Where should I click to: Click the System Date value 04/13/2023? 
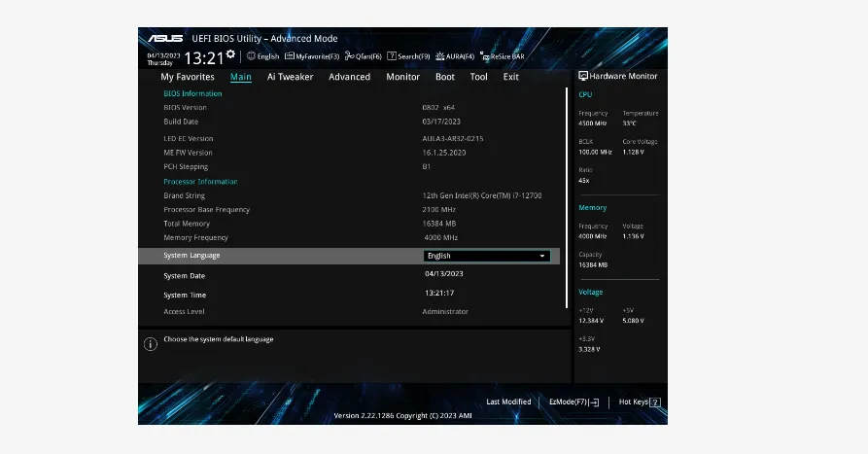tap(444, 273)
